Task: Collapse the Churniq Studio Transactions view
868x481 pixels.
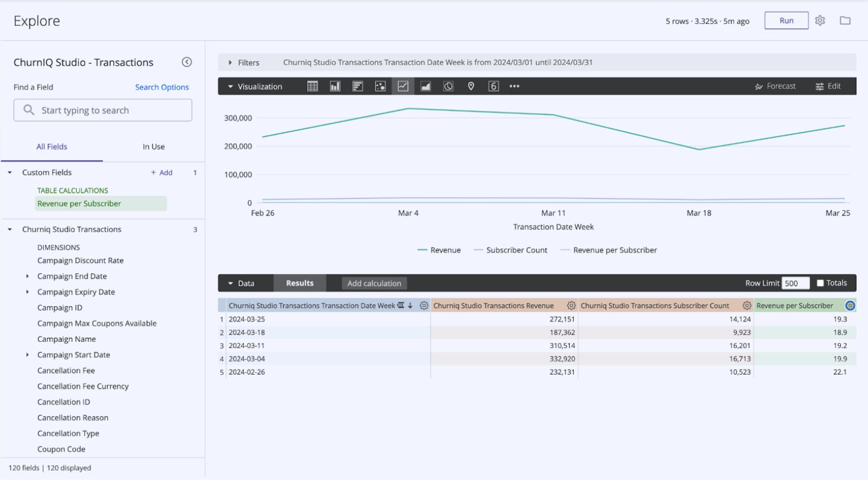Action: click(x=10, y=230)
